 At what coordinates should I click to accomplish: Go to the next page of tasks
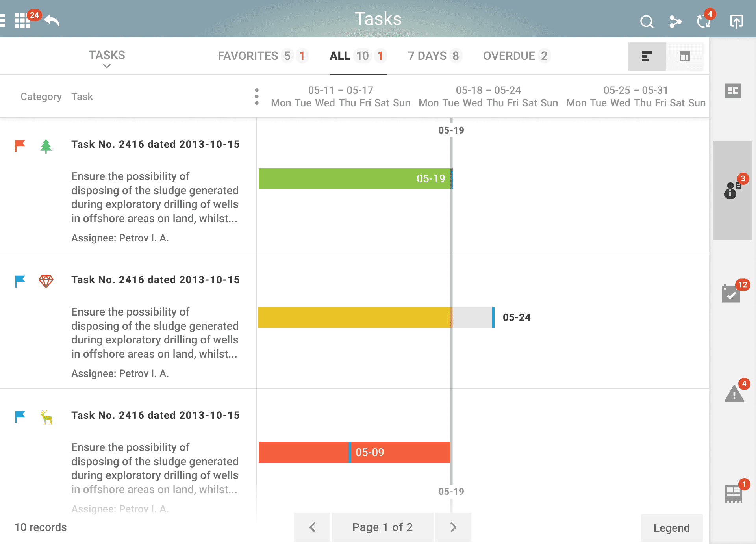pos(453,527)
